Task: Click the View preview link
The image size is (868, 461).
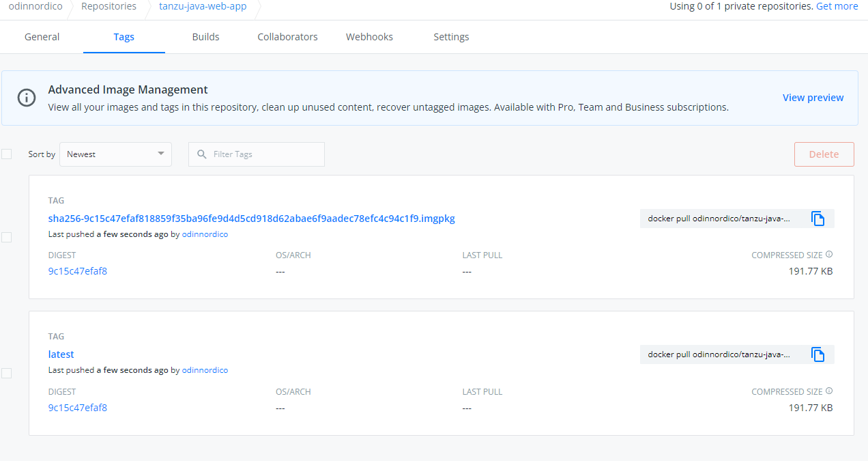Action: point(813,98)
